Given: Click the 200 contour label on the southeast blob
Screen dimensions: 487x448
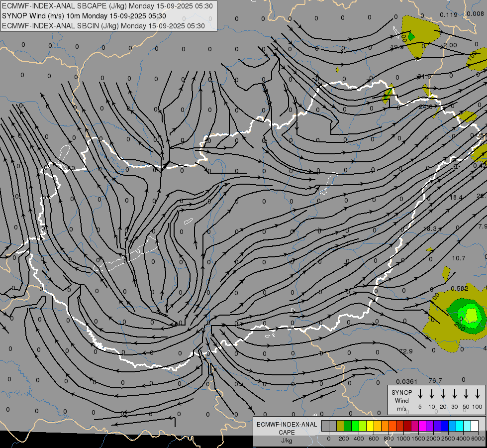Looking at the screenshot, I should pyautogui.click(x=459, y=327).
